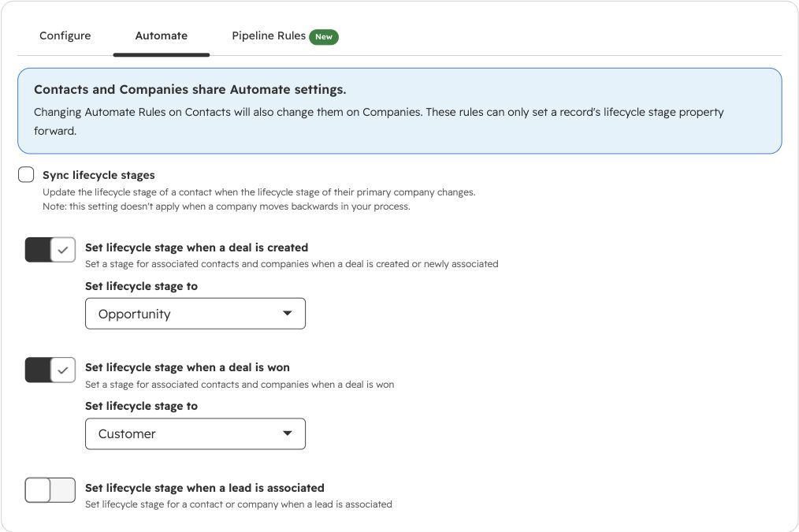Switch to the Configure tab

point(65,35)
